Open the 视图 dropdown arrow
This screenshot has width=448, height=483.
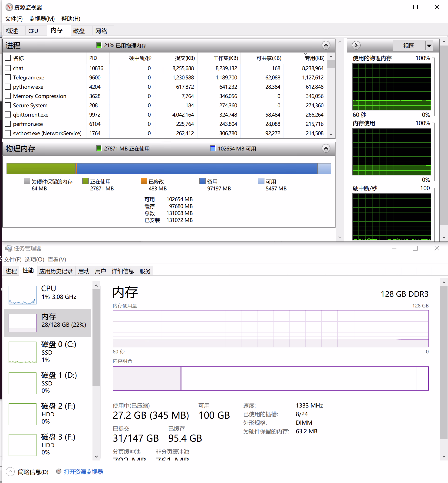pyautogui.click(x=429, y=46)
